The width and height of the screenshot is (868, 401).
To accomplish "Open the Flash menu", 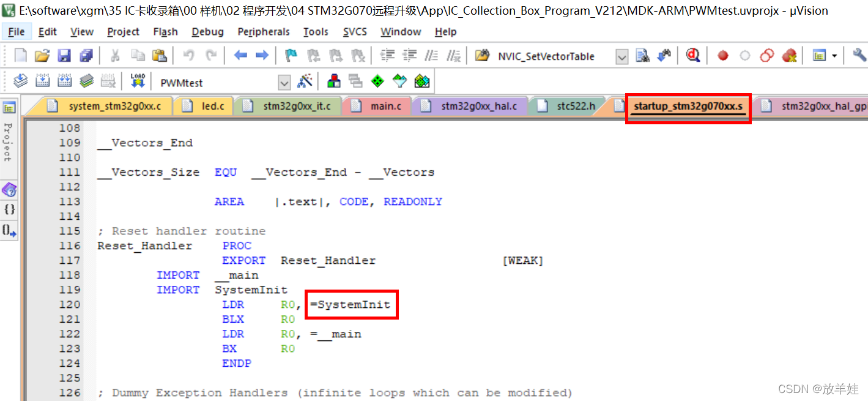I will click(x=165, y=32).
